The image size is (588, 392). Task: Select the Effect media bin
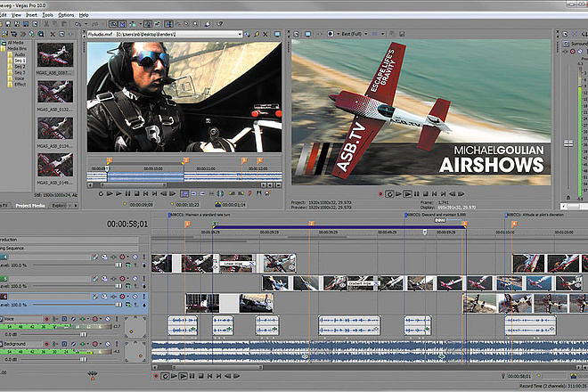click(20, 85)
